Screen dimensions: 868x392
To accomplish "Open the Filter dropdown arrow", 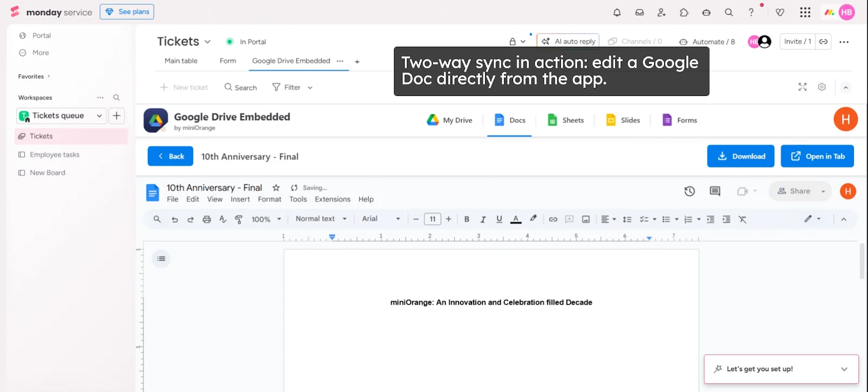I will (310, 88).
